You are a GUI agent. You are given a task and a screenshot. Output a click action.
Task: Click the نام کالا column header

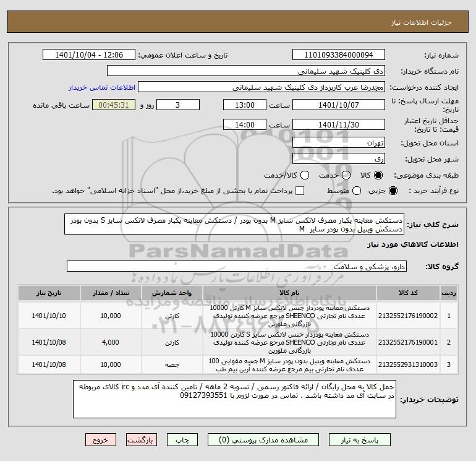tap(289, 293)
